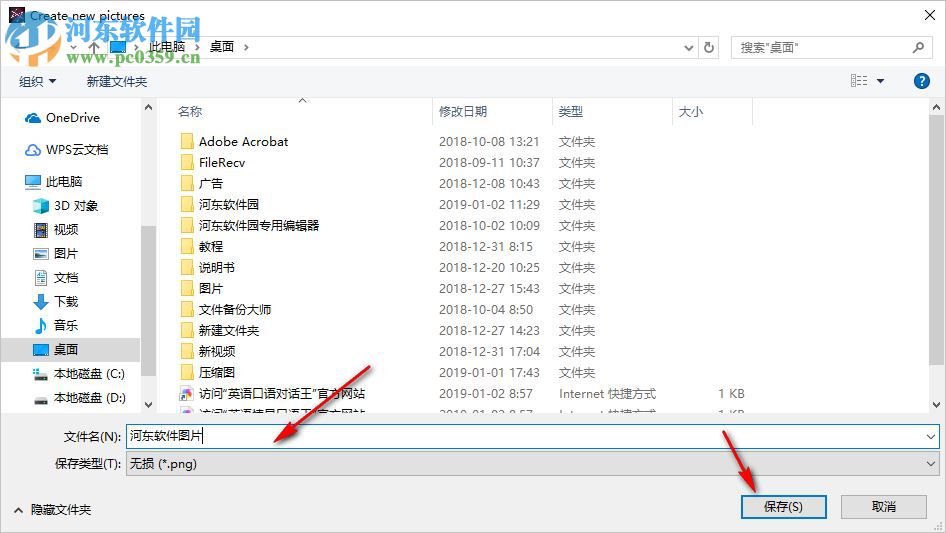Click the 河东软件园专用编辑器 folder icon
Viewport: 946px width, 533px height.
click(x=187, y=226)
